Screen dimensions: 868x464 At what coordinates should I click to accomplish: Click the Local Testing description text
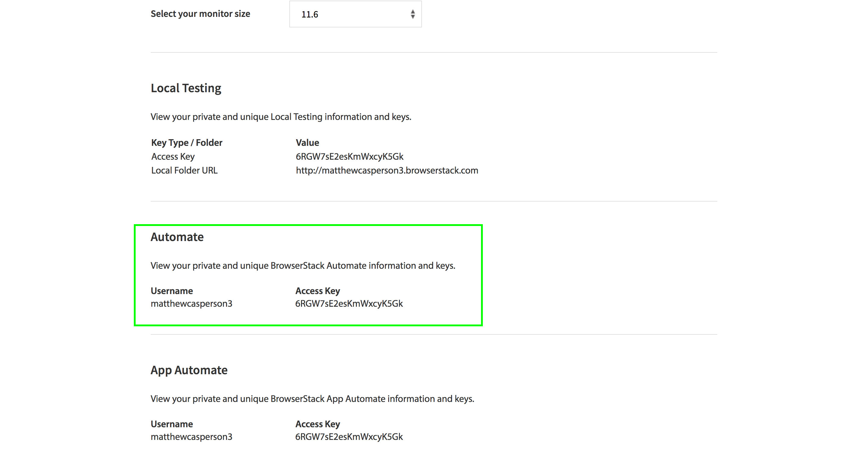pos(281,117)
